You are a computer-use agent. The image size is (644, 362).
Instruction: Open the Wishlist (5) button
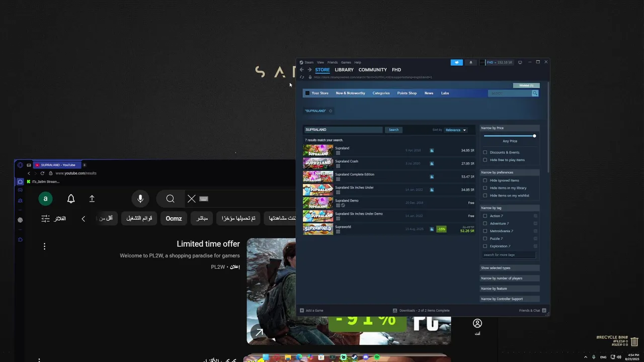(x=526, y=85)
